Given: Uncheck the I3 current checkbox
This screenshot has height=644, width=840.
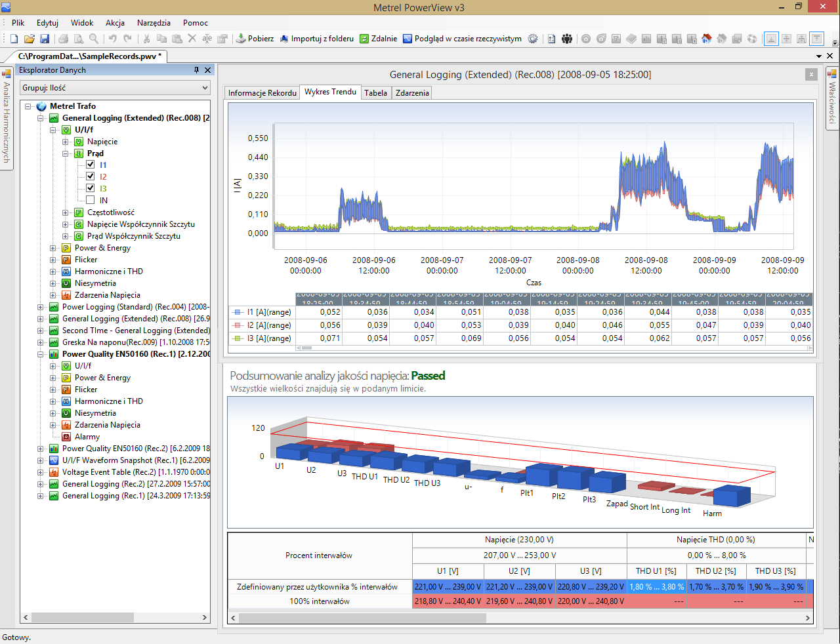Looking at the screenshot, I should pos(91,188).
